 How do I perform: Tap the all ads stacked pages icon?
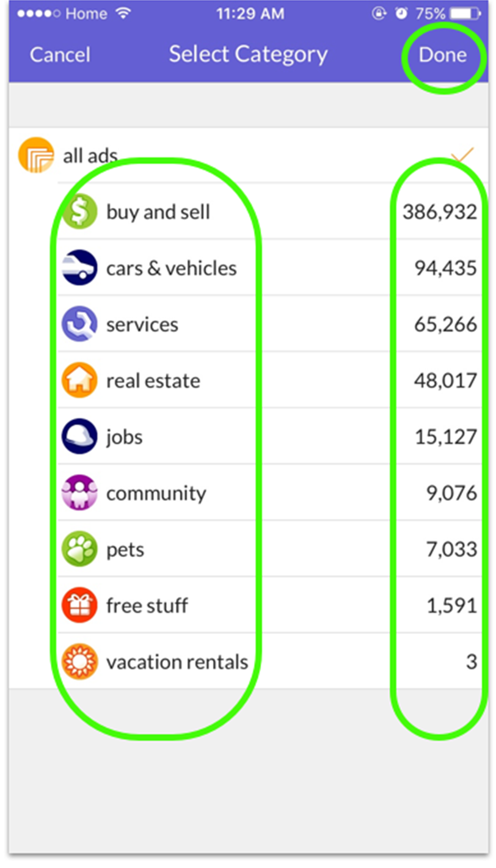(36, 155)
